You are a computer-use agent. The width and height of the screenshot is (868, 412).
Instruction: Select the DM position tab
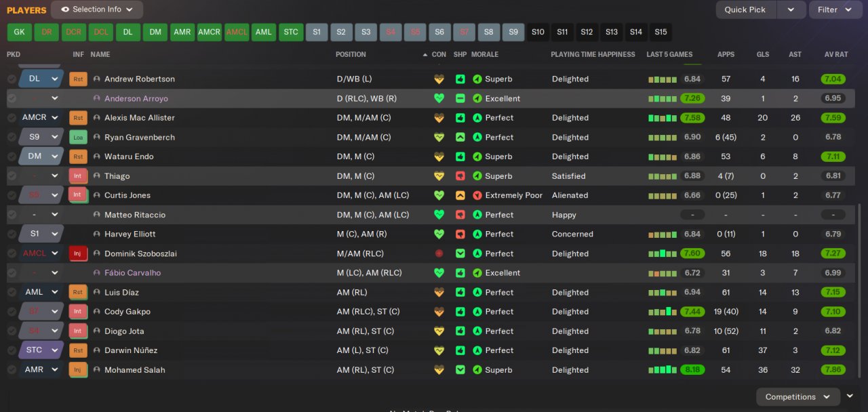155,32
